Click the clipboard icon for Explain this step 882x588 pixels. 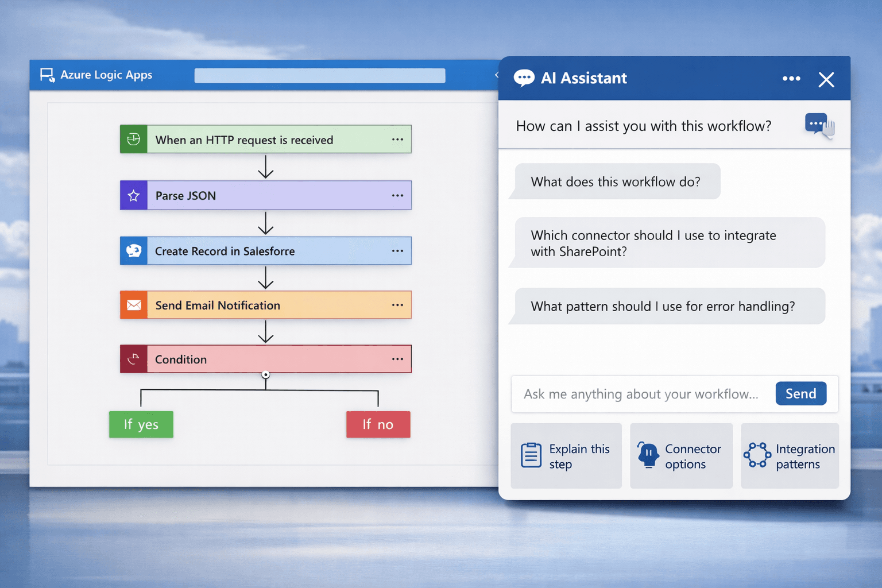[x=531, y=454]
